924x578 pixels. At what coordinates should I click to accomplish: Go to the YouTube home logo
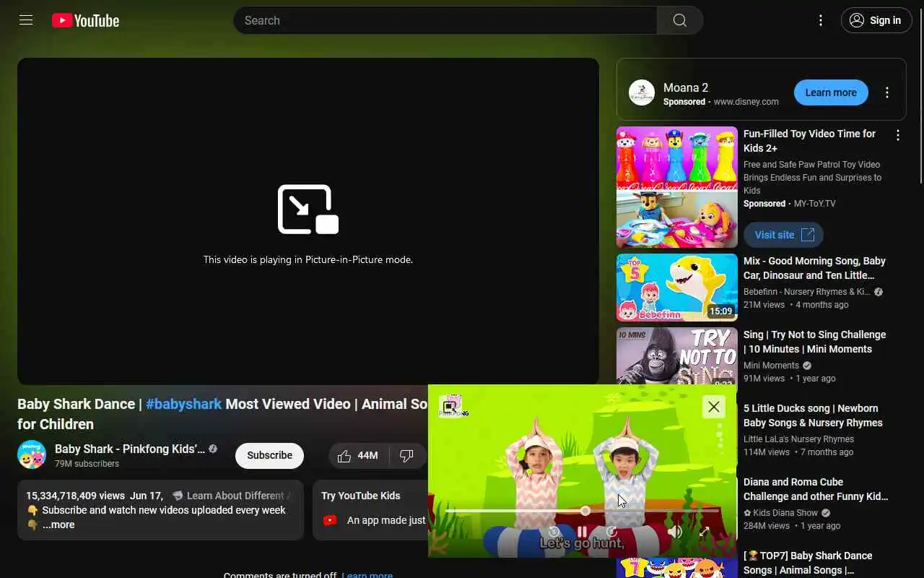pos(86,21)
